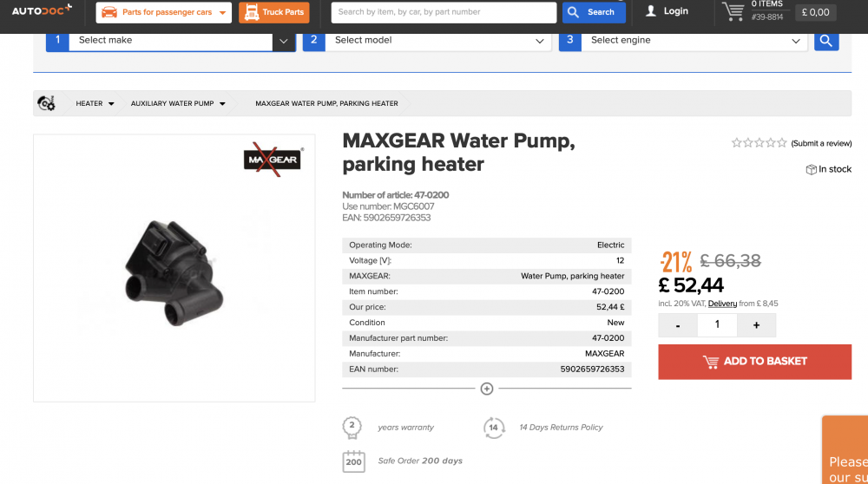The width and height of the screenshot is (868, 484).
Task: Click the In stock box icon
Action: 811,169
